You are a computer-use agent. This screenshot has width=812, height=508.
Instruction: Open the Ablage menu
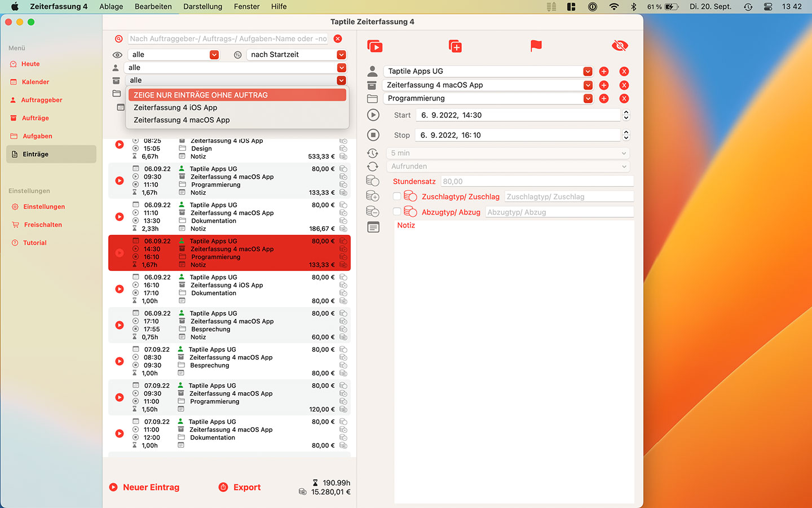point(111,7)
